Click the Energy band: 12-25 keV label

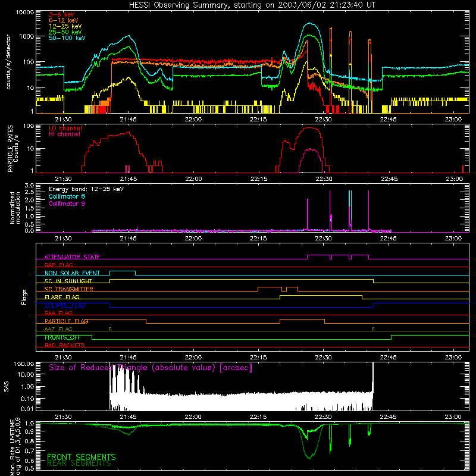(86, 189)
